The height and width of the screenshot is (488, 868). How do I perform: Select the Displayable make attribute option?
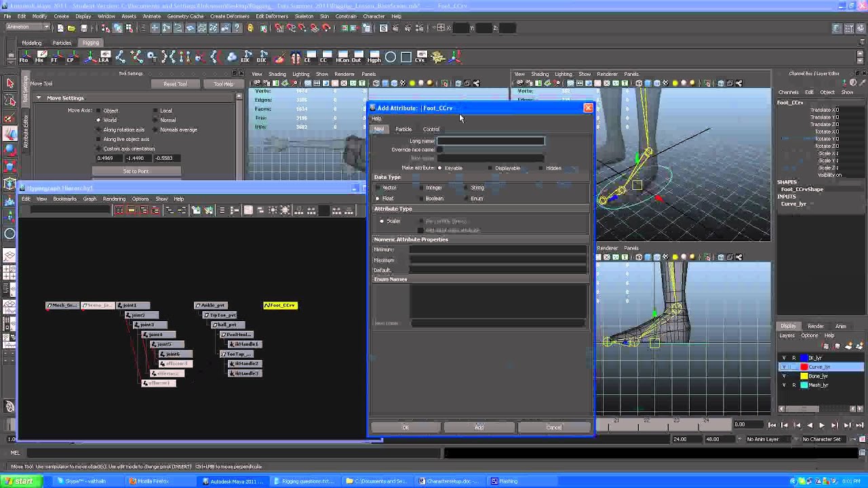point(490,168)
